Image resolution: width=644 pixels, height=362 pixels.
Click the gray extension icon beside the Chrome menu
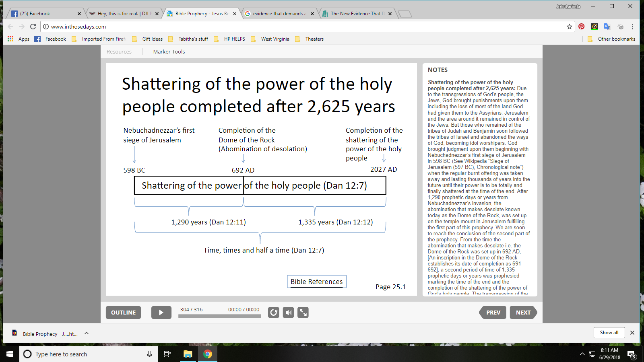(x=620, y=27)
